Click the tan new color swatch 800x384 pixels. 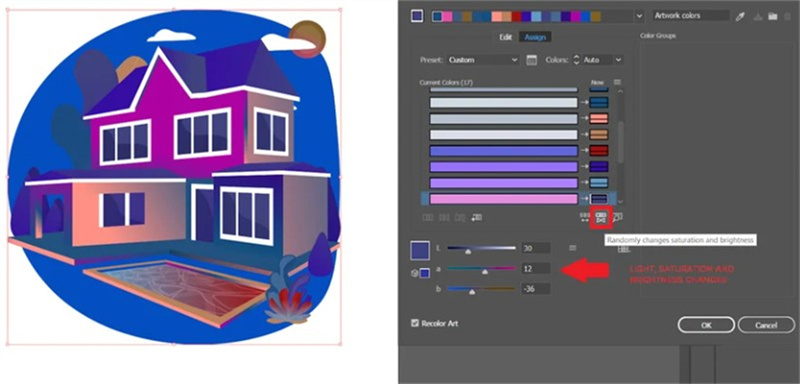(599, 135)
